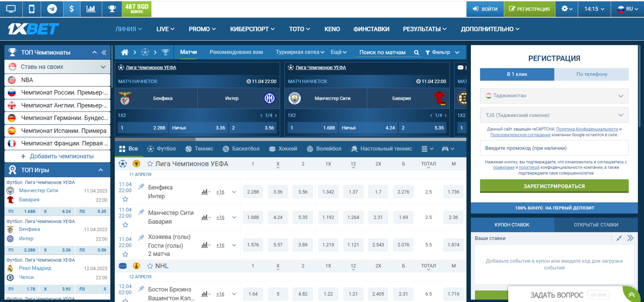Click the green Регистрация button in header
Viewport: 644px width, 302px height.
click(529, 9)
